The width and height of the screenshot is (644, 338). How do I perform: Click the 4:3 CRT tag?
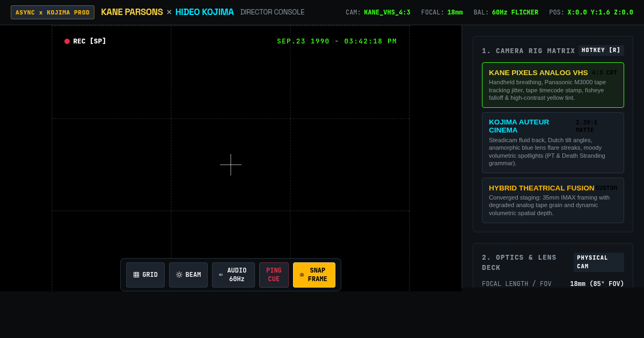tap(605, 73)
